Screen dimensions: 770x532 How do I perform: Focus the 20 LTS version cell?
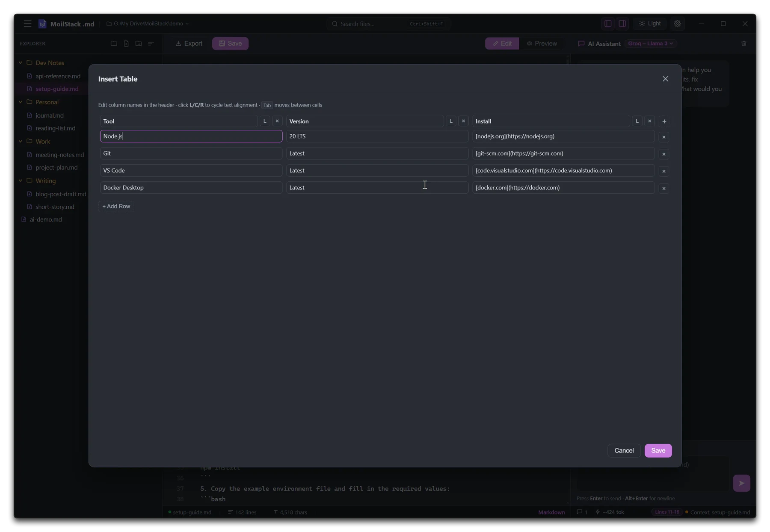point(377,136)
